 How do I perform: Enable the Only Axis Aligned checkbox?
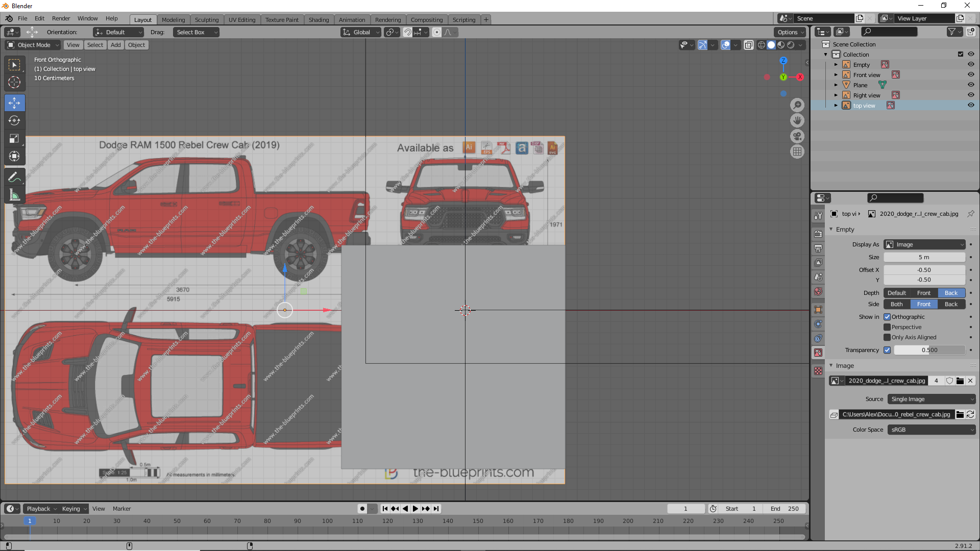pyautogui.click(x=887, y=337)
